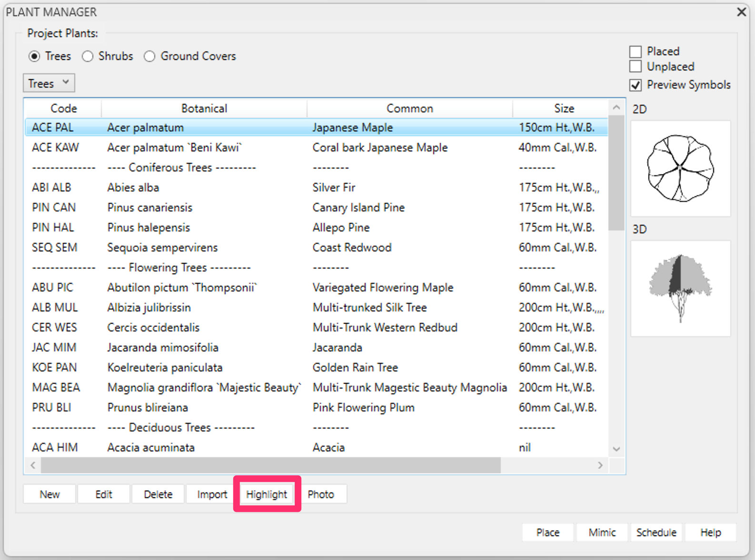Select the ABU PIC Abutilon pictum row
The image size is (755, 560).
click(316, 288)
